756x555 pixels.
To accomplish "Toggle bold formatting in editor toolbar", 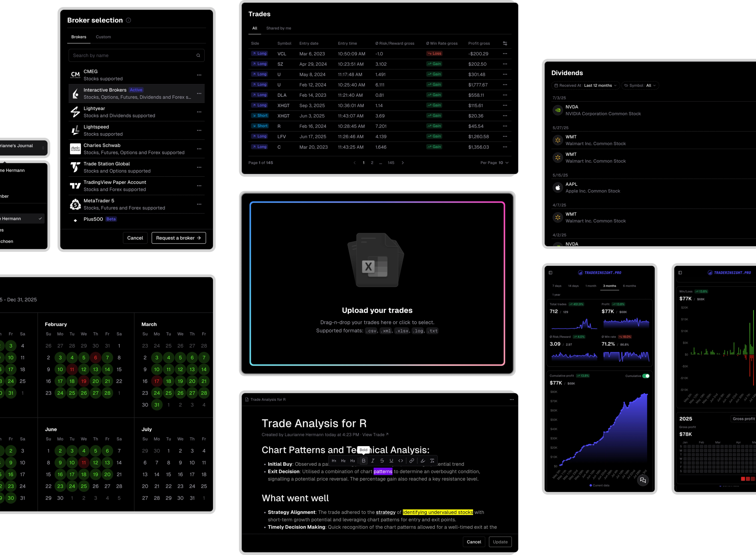I will click(363, 461).
